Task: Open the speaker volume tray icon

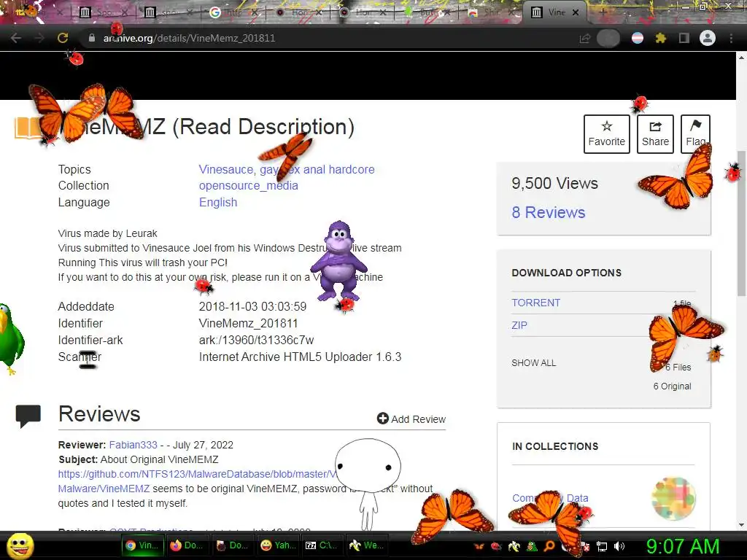Action: (x=619, y=546)
